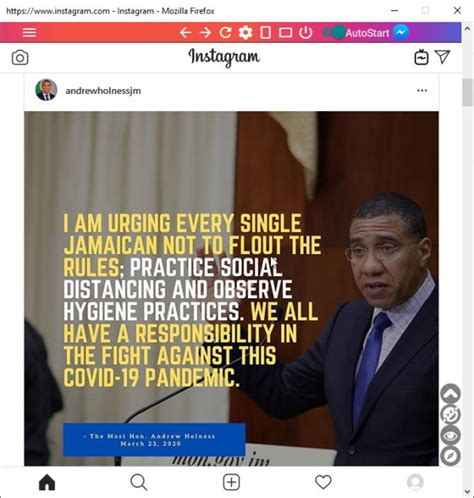474x498 pixels.
Task: Switch to landscape tablet view icon
Action: [x=285, y=33]
